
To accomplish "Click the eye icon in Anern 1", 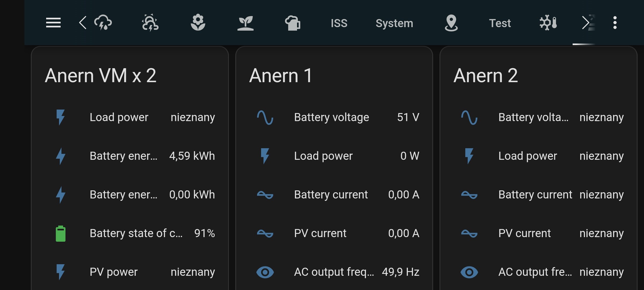I will 265,272.
